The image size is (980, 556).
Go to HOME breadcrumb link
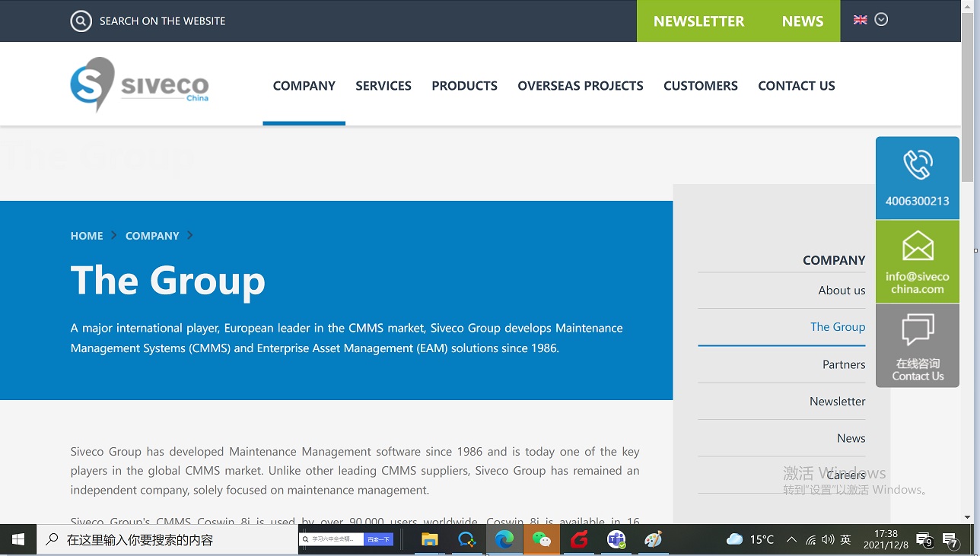[87, 236]
